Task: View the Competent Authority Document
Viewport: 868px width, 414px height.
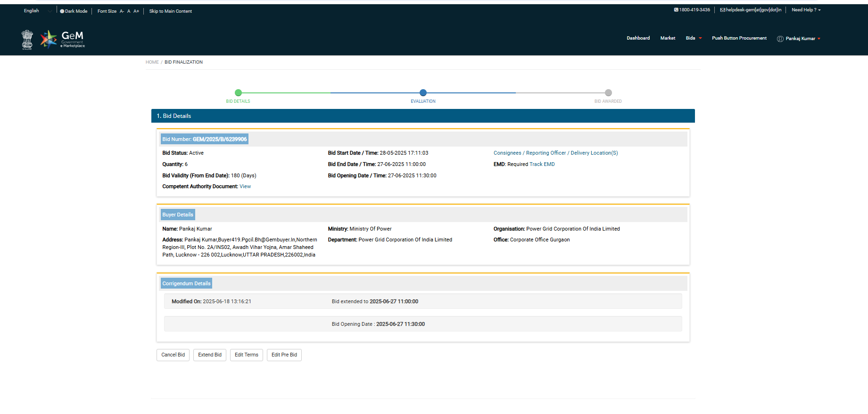Action: pyautogui.click(x=245, y=187)
